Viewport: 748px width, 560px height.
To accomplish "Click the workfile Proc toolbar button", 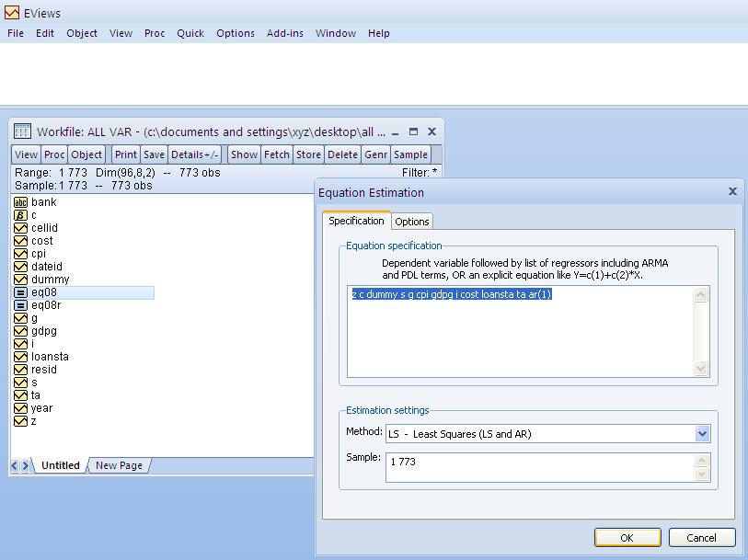I will coord(54,154).
